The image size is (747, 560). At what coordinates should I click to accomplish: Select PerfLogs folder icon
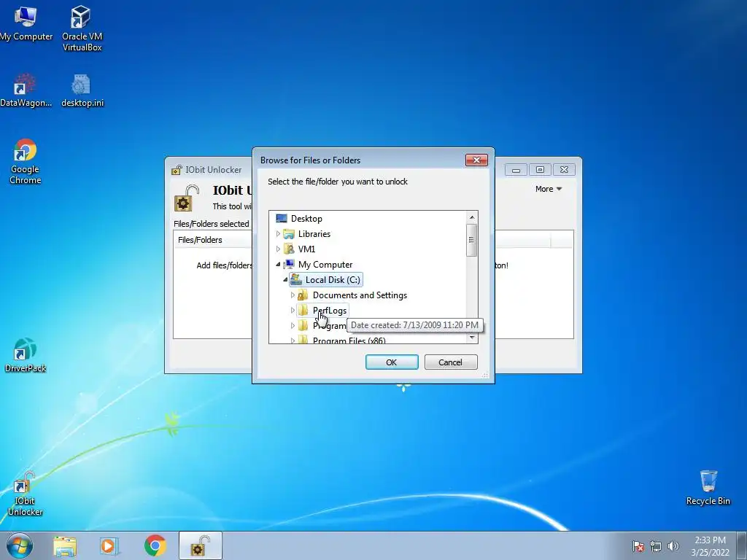point(303,311)
